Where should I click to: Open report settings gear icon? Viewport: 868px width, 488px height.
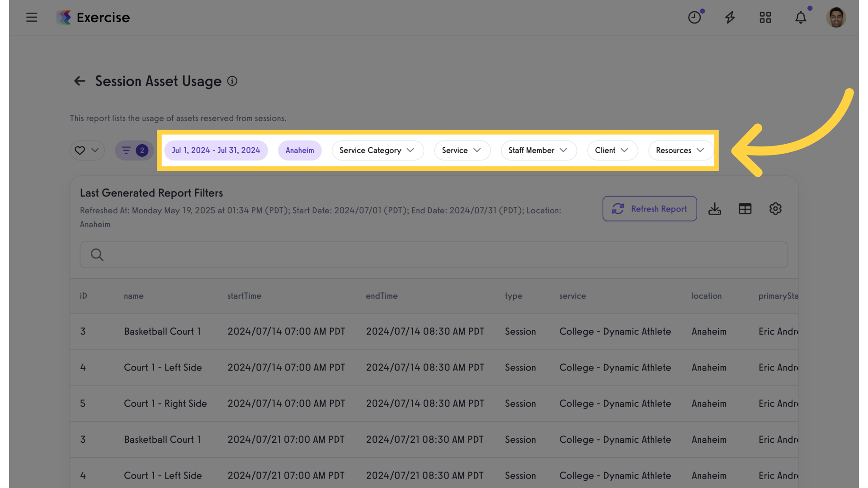(x=775, y=209)
